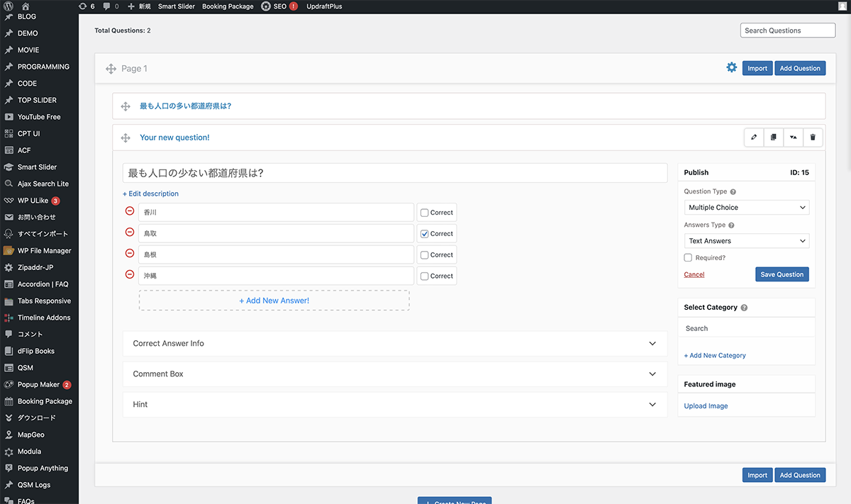Enable the Required? checkbox
Viewport: 851px width, 504px height.
(x=688, y=258)
